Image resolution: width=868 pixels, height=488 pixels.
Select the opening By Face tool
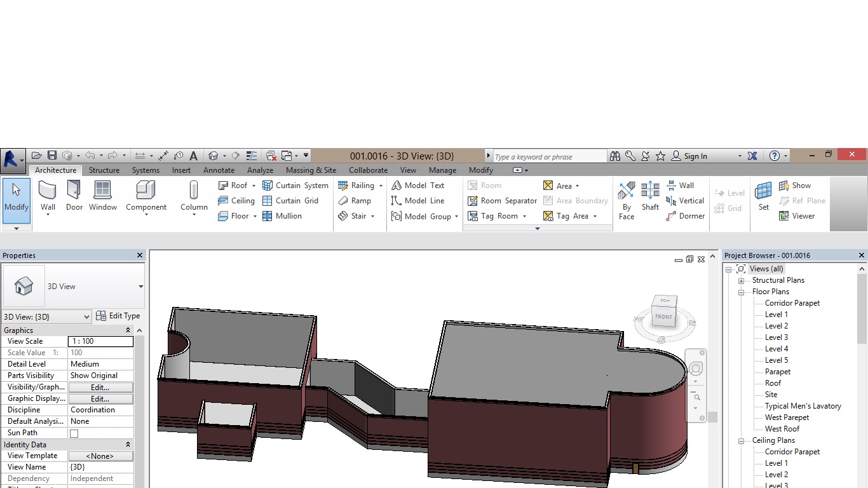[627, 200]
